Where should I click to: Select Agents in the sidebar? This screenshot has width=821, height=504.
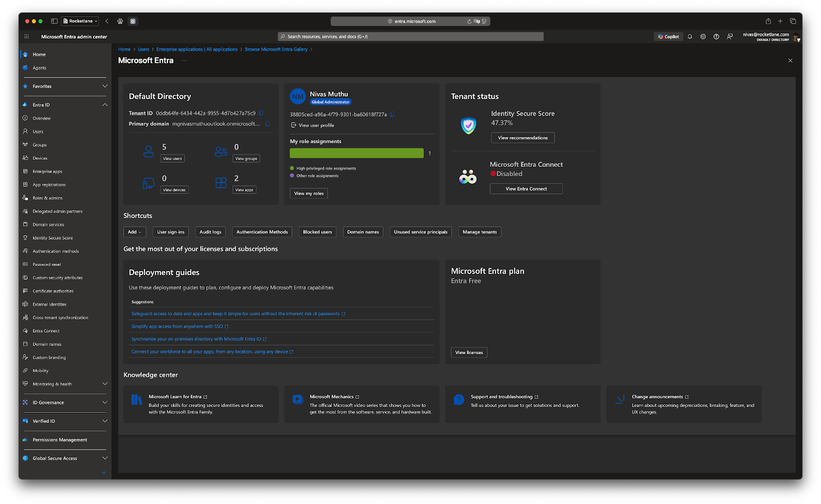[39, 68]
